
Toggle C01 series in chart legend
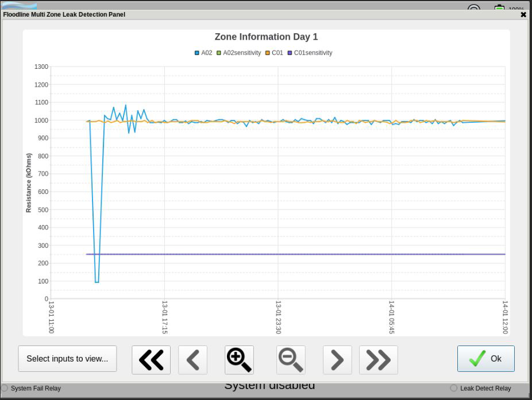click(x=274, y=53)
